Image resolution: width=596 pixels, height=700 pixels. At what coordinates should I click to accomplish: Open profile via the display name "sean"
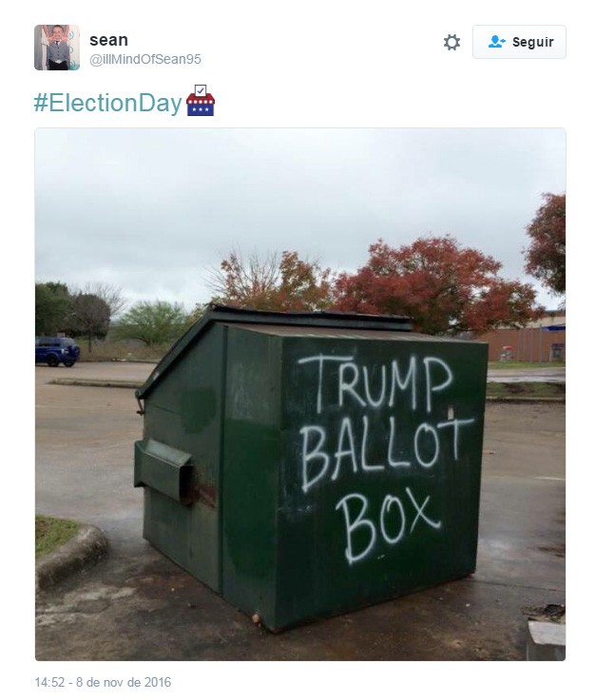109,40
